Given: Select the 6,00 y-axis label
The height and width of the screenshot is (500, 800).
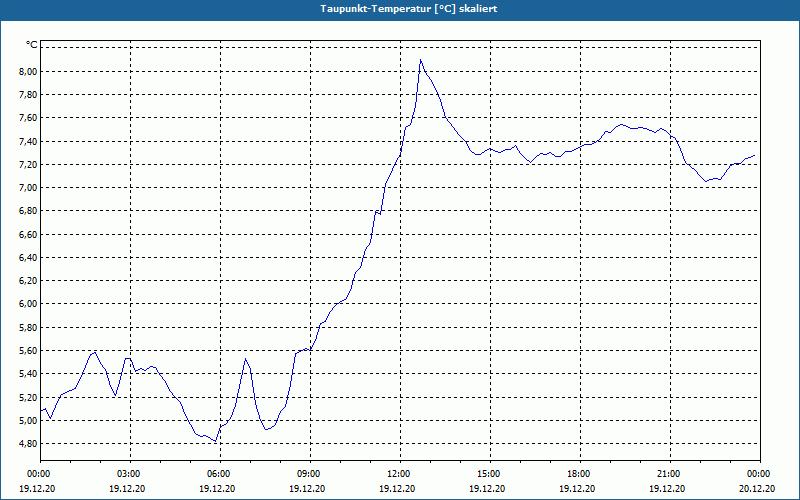Looking at the screenshot, I should pyautogui.click(x=29, y=304).
